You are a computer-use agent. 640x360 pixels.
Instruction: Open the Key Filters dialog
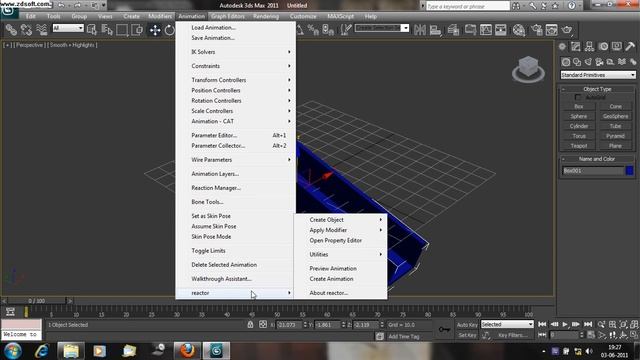tap(513, 335)
